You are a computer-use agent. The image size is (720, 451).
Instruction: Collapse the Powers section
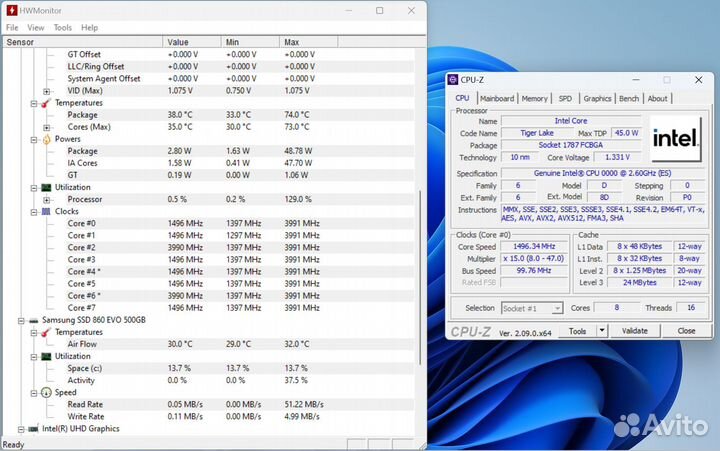(x=34, y=140)
